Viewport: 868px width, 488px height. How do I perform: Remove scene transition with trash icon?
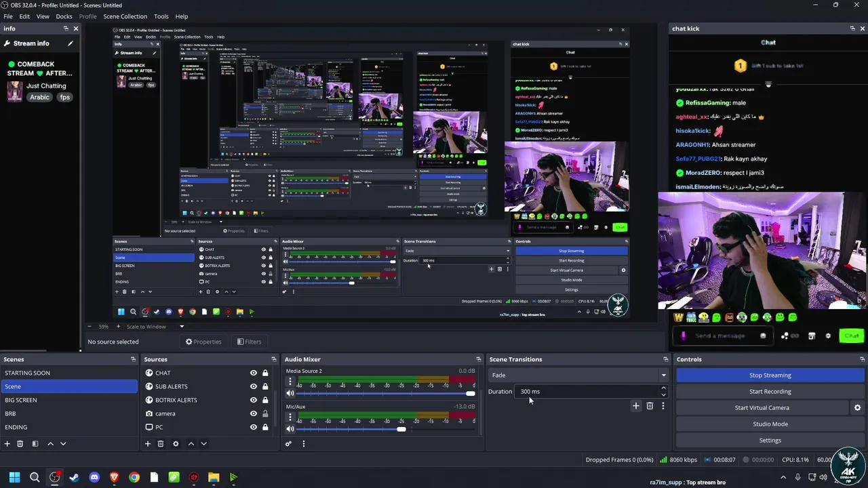[x=650, y=406]
